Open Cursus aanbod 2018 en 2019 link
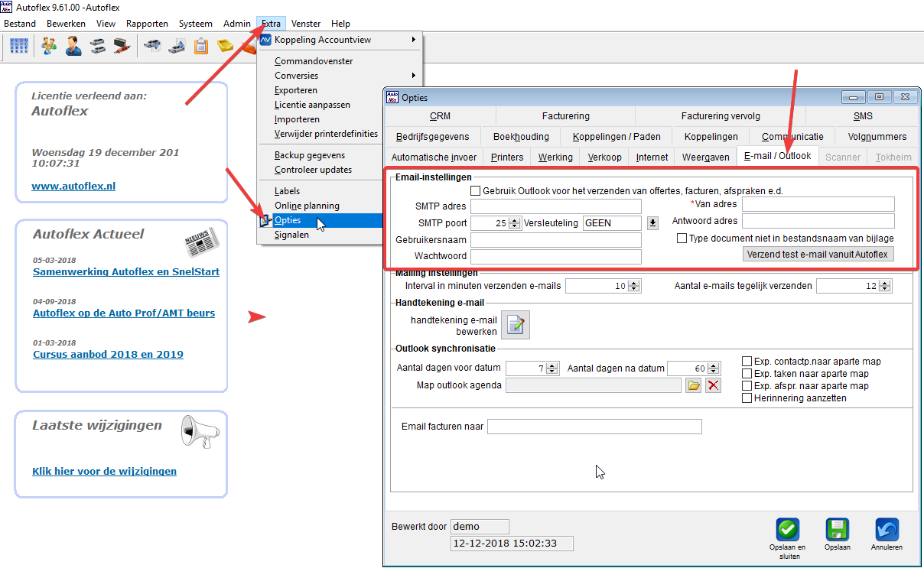Viewport: 924px width, 568px height. tap(108, 354)
